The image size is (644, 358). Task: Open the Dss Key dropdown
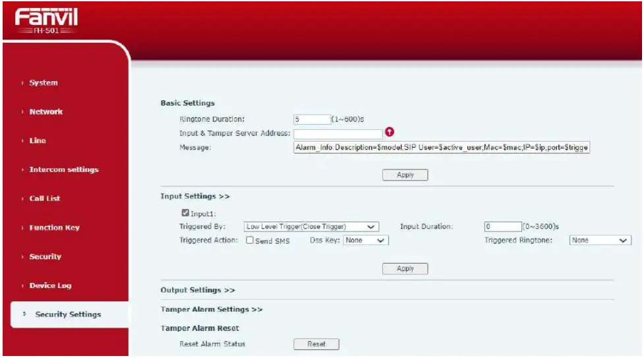tap(366, 240)
